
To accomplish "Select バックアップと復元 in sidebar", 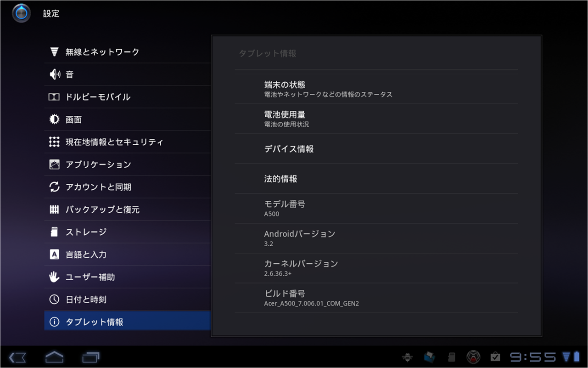I will click(x=127, y=209).
